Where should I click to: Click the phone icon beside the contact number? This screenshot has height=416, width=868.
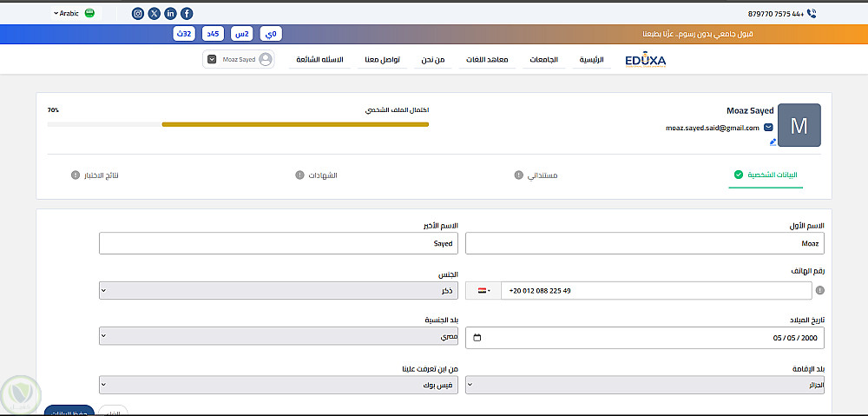(812, 13)
